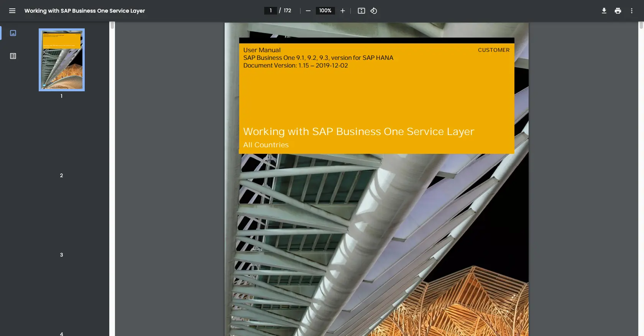
Task: Print the document
Action: [618, 11]
